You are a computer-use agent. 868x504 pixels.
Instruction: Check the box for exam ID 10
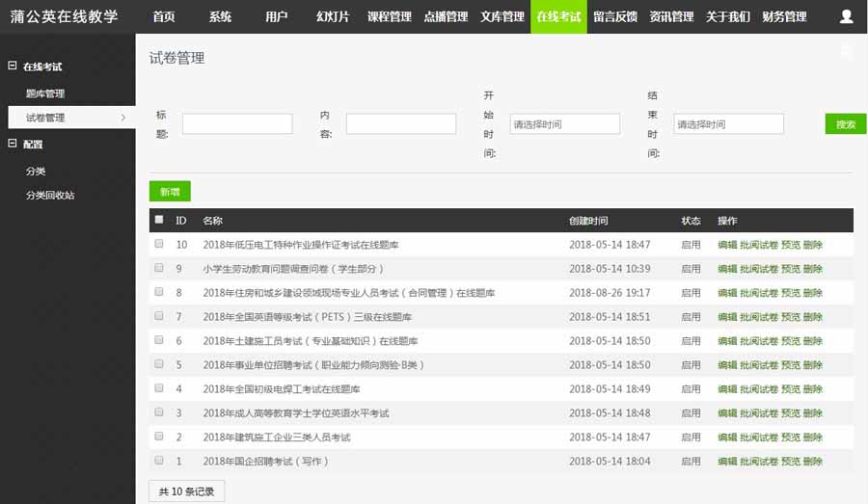159,244
